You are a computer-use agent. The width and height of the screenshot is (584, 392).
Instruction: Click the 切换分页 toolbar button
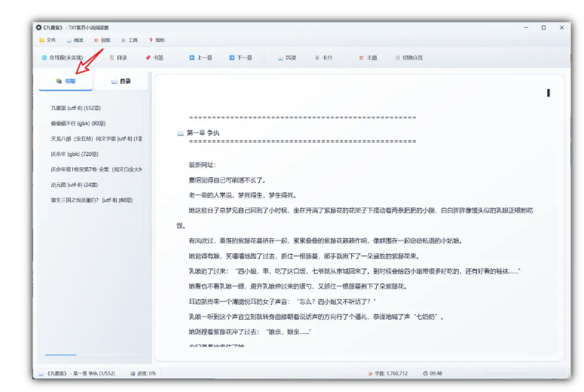(x=409, y=58)
